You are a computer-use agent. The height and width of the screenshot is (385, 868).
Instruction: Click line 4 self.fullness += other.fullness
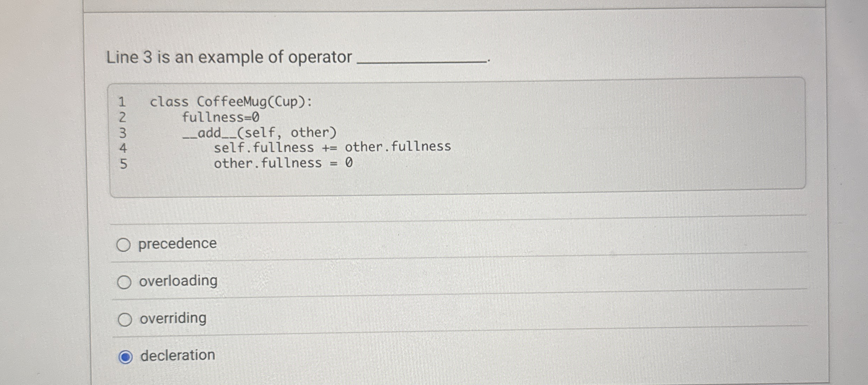pos(331,147)
